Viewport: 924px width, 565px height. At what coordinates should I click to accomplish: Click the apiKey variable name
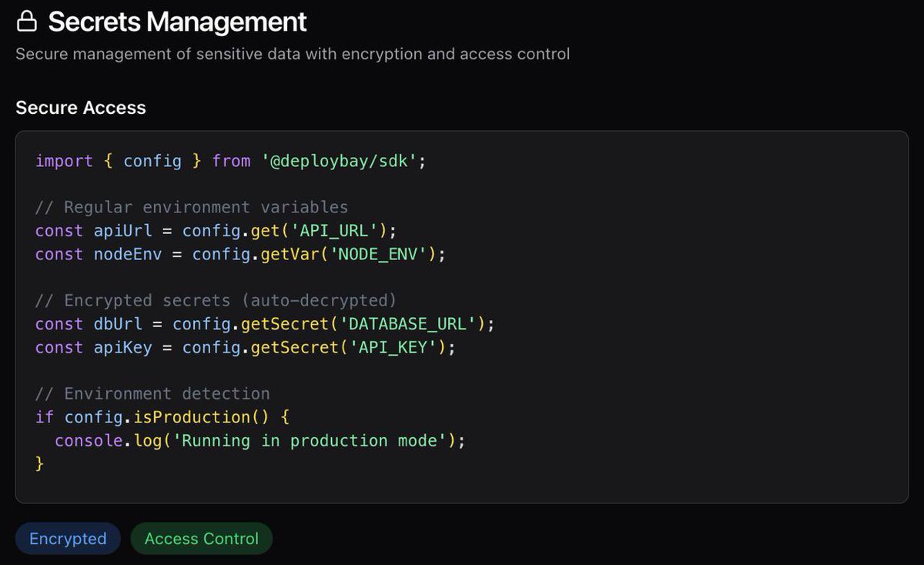point(123,348)
